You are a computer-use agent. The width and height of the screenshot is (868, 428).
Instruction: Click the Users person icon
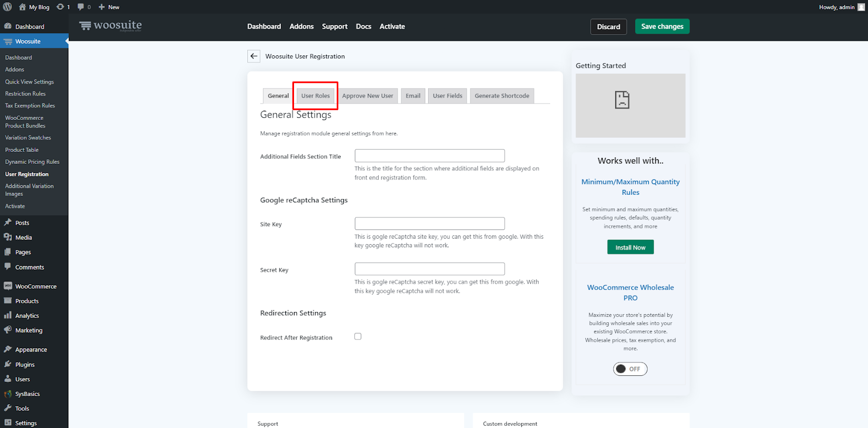click(x=8, y=379)
